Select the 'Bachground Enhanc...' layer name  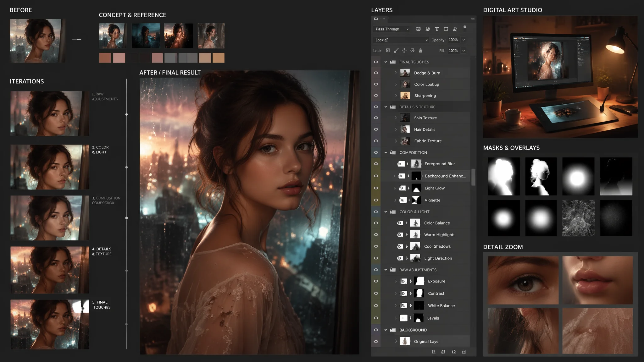tap(445, 176)
